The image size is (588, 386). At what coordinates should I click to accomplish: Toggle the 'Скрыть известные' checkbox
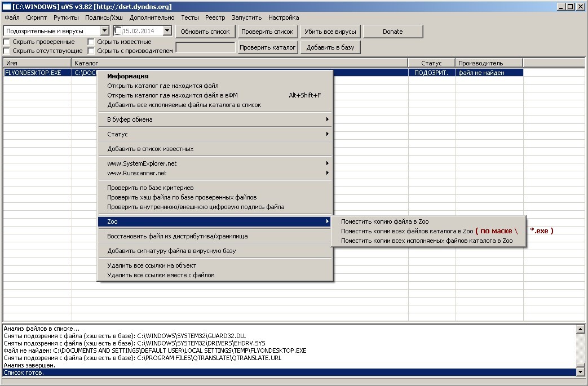tap(91, 42)
